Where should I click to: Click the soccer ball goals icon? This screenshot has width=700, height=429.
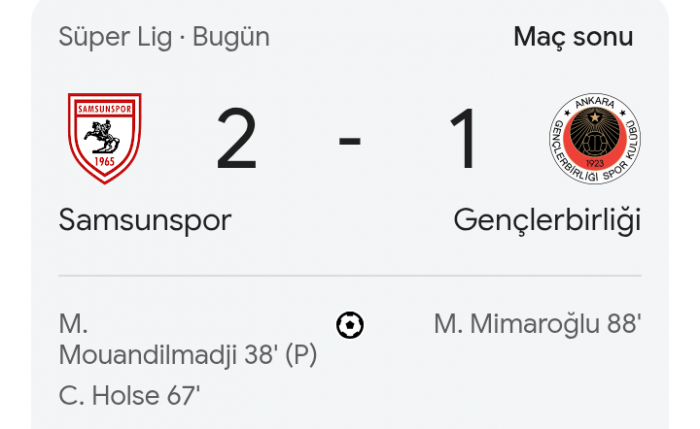click(x=350, y=325)
